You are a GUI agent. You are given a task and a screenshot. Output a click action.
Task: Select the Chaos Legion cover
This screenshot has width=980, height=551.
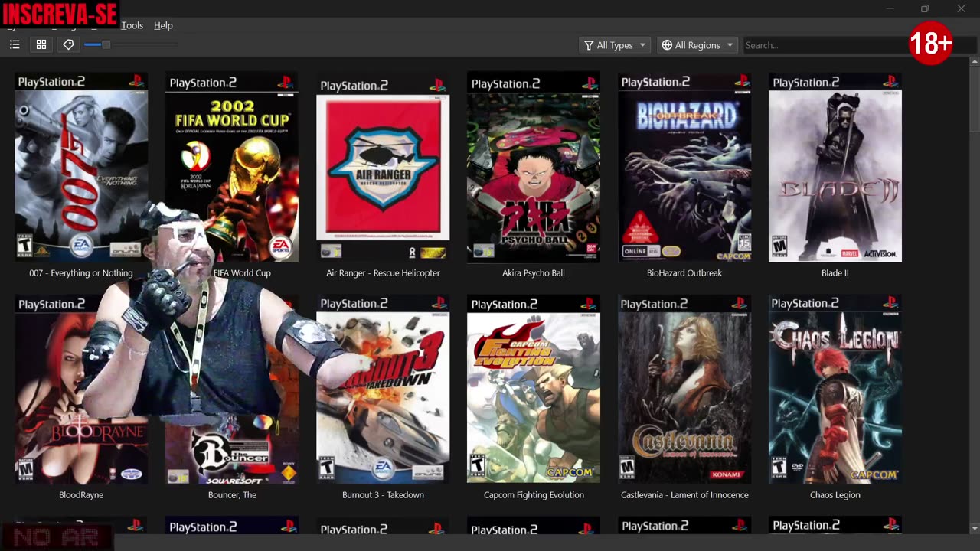(835, 389)
